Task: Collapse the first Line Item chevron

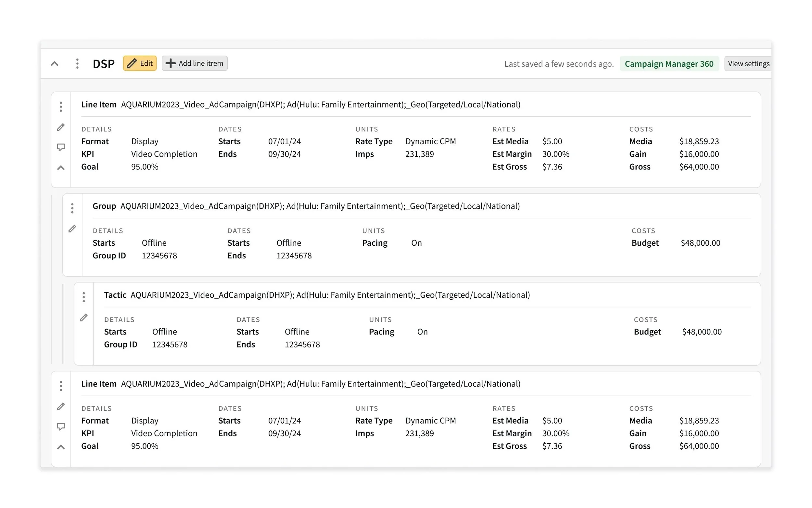Action: 61,168
